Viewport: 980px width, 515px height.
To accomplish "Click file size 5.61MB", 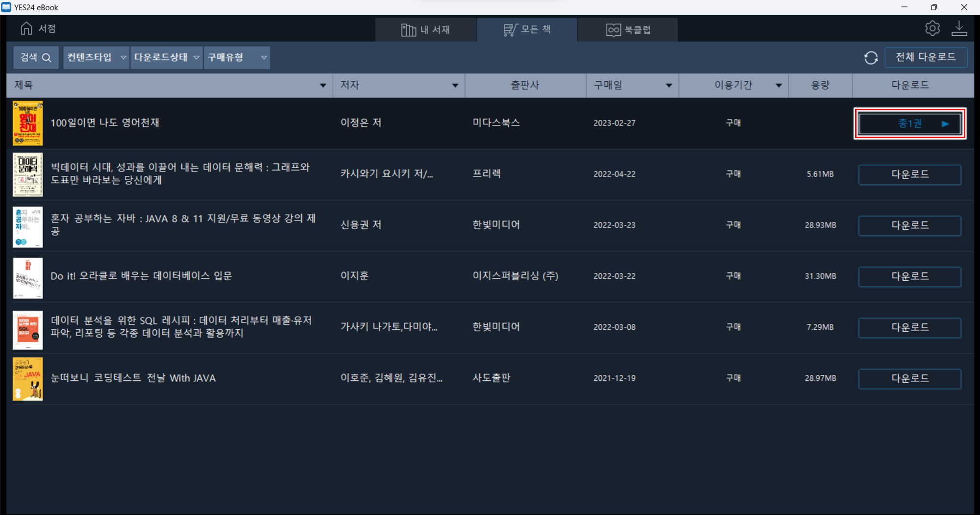I will (x=820, y=174).
